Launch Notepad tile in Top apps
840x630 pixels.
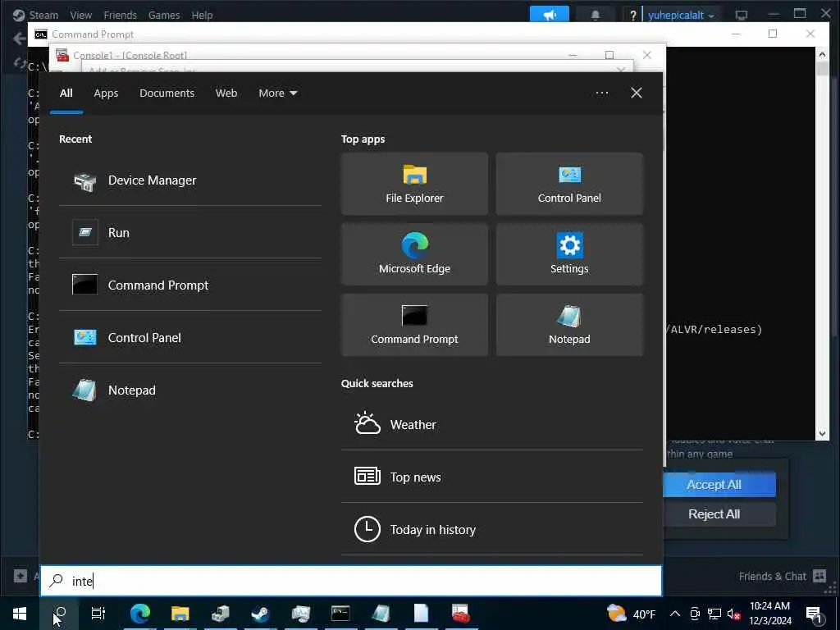569,325
